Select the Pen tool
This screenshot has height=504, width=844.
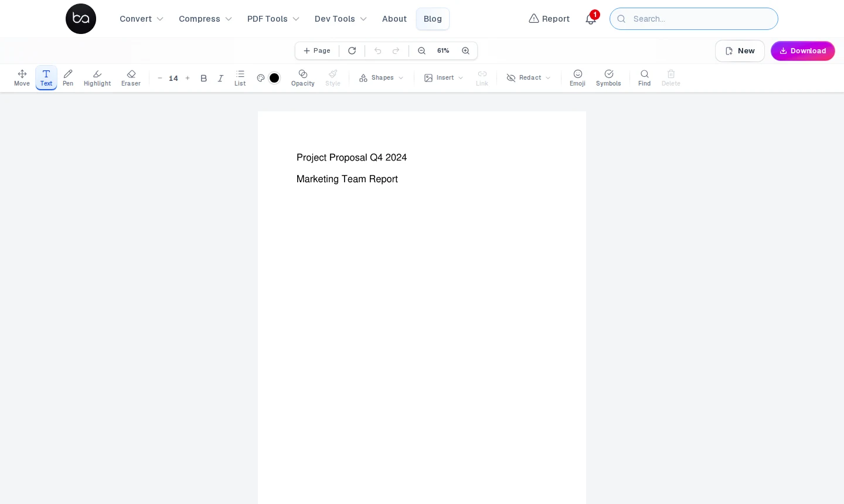[68, 78]
